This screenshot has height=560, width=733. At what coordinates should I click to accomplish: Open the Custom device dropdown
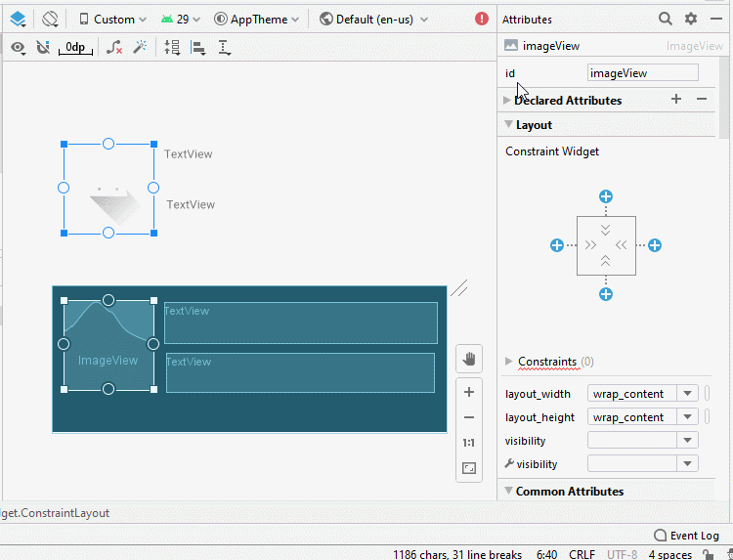point(112,20)
